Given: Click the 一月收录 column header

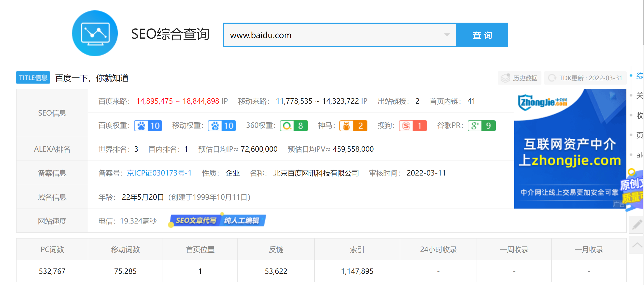Looking at the screenshot, I should point(589,249).
